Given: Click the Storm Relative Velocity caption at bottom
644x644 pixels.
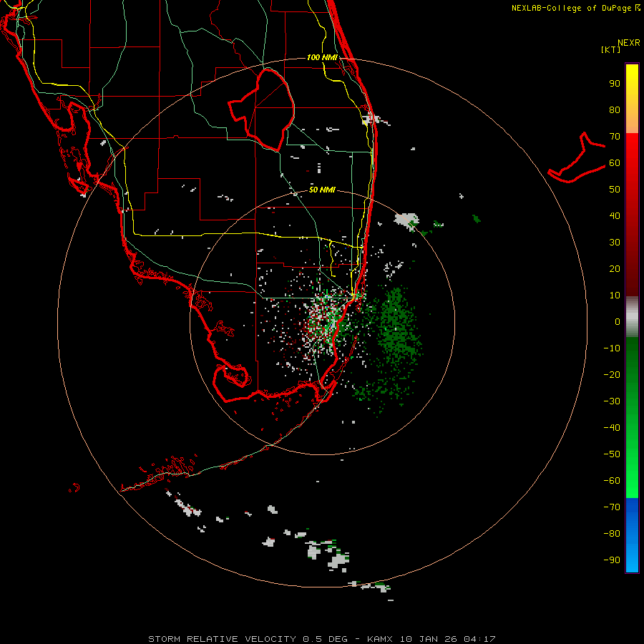Looking at the screenshot, I should (x=322, y=639).
